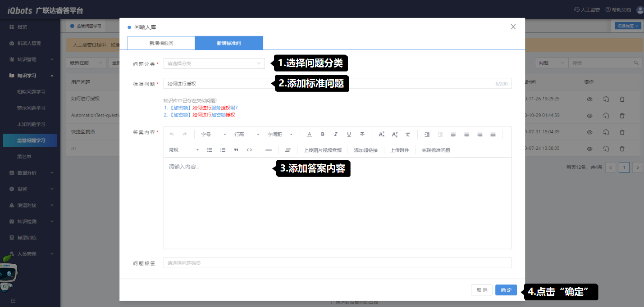Image resolution: width=644 pixels, height=307 pixels.
Task: Create an unordered bullet list
Action: tap(210, 150)
